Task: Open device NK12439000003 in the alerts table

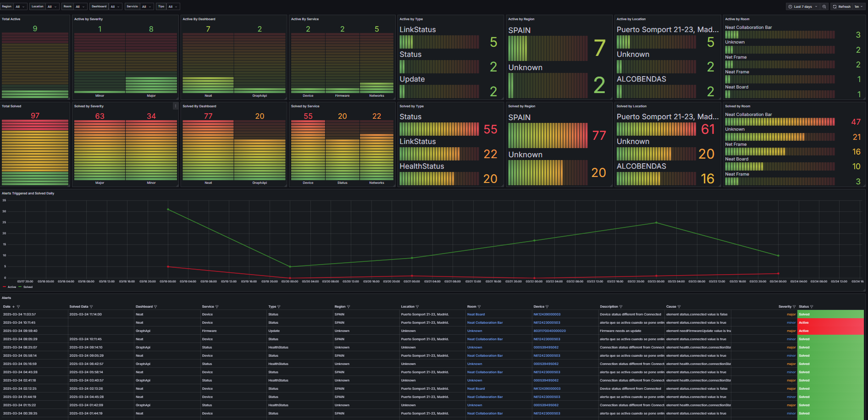Action: point(546,314)
